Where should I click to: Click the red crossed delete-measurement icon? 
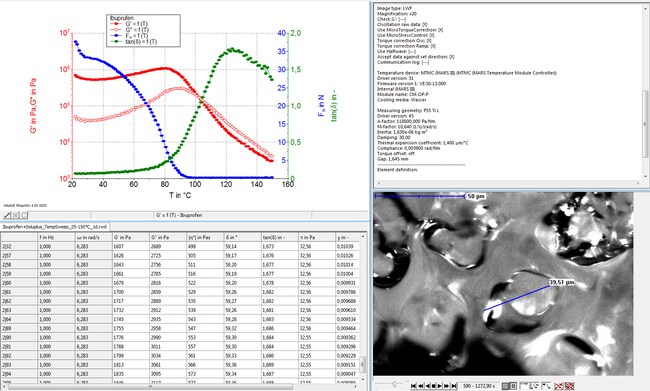tap(558, 386)
